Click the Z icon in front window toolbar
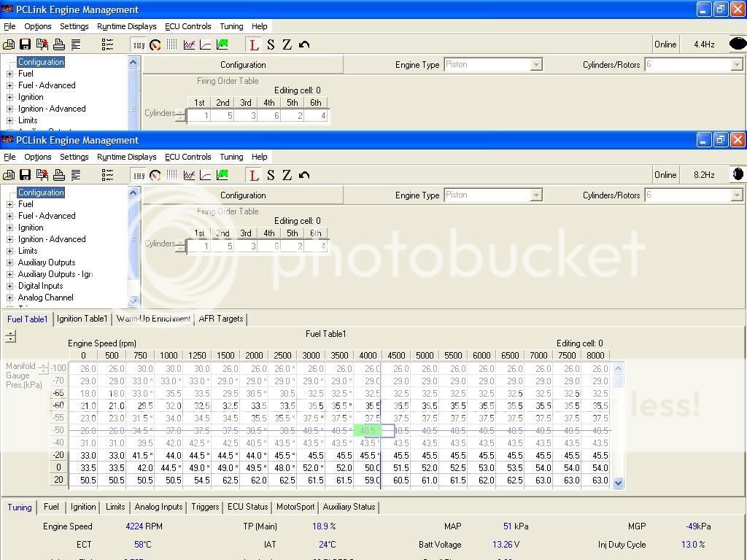This screenshot has height=560, width=747. [x=287, y=175]
